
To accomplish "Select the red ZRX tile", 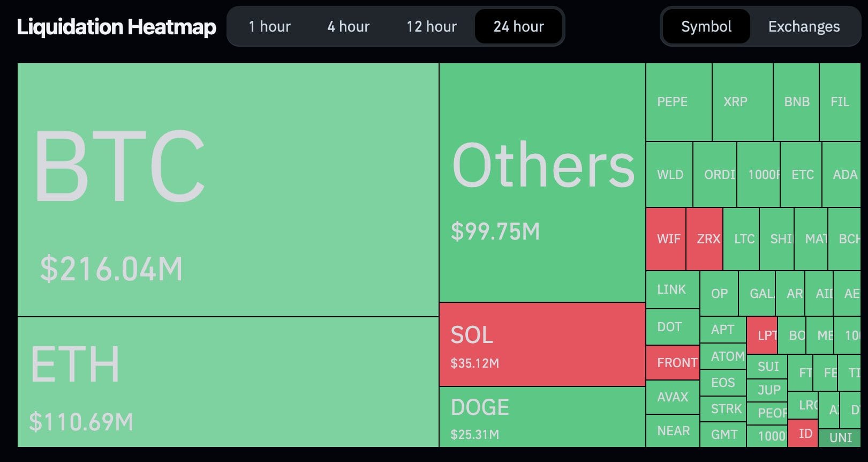I will 704,239.
